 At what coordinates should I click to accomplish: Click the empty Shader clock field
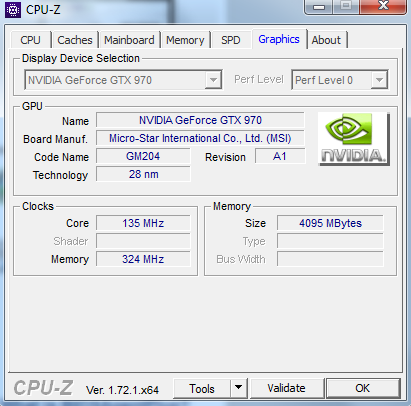click(143, 241)
